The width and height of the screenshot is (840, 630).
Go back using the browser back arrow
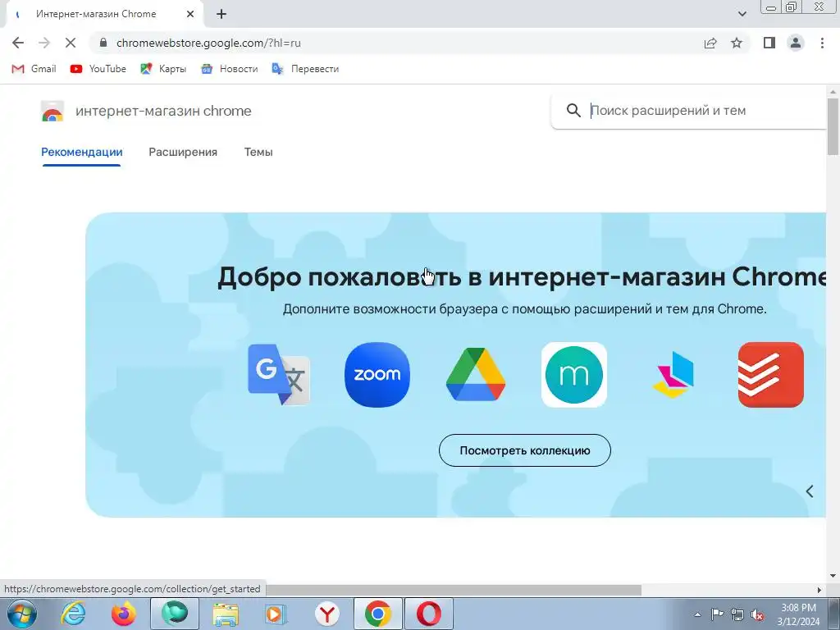(18, 43)
